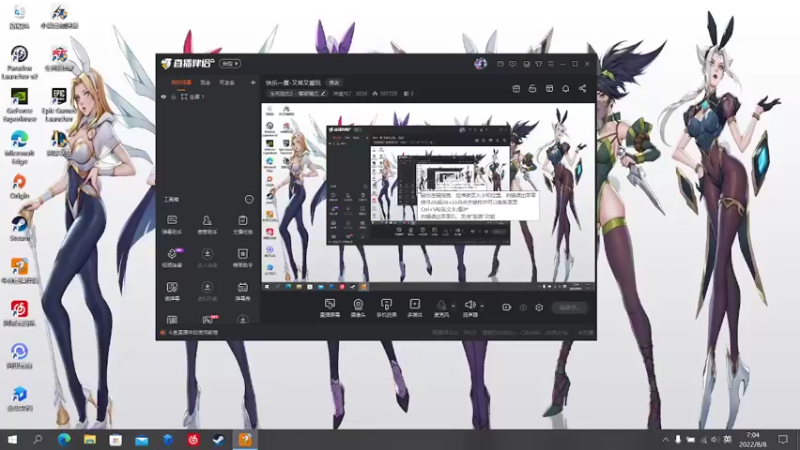Open the danmaku assistant tool
The height and width of the screenshot is (450, 800).
tap(172, 224)
